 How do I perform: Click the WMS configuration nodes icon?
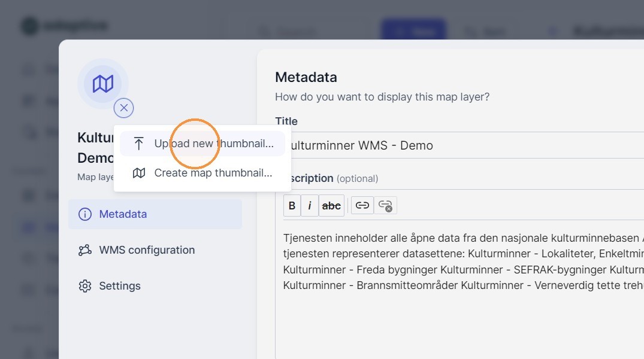pos(85,250)
